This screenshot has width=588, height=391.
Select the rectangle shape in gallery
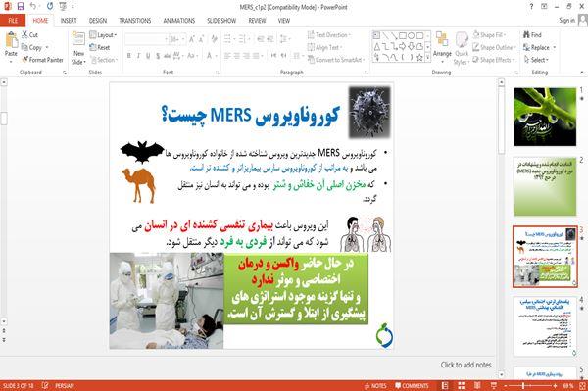(403, 35)
